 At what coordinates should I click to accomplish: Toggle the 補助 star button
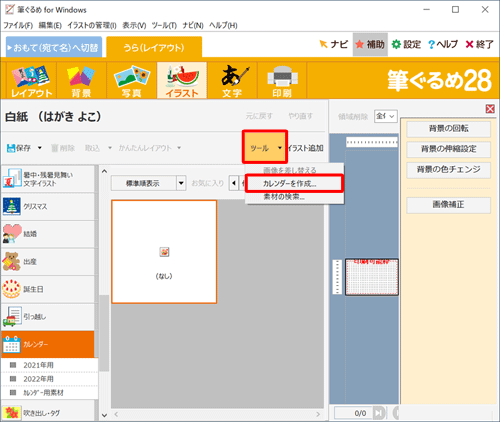pos(370,44)
